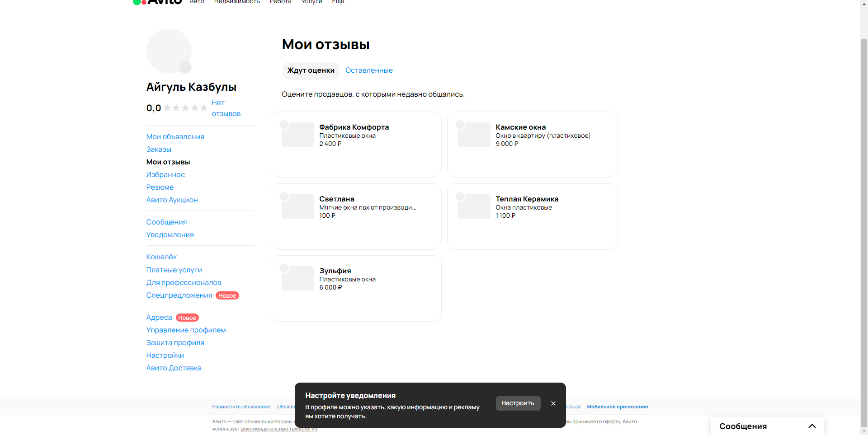
Task: Open рекомендательные технологии footer link
Action: point(279,429)
